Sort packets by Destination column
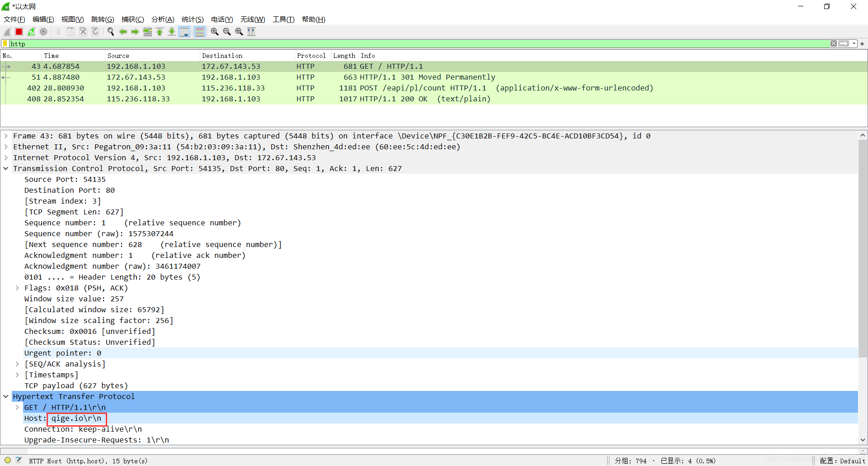 [x=247, y=56]
